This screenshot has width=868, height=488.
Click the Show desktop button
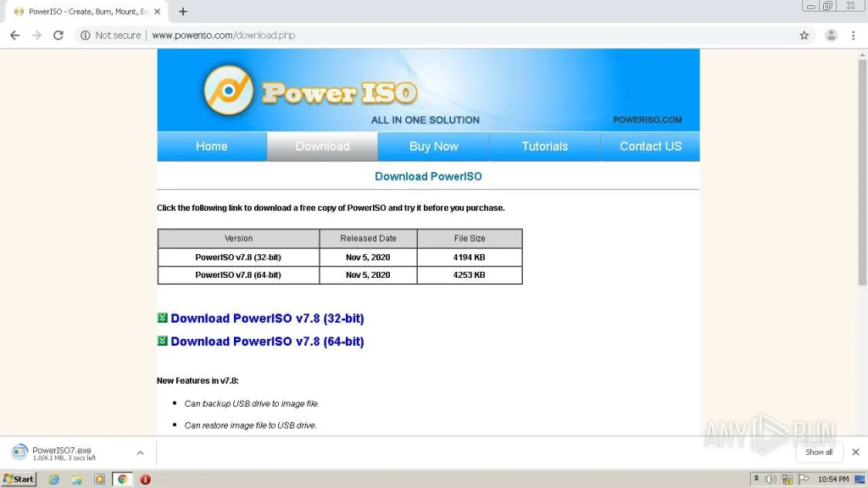(860, 480)
